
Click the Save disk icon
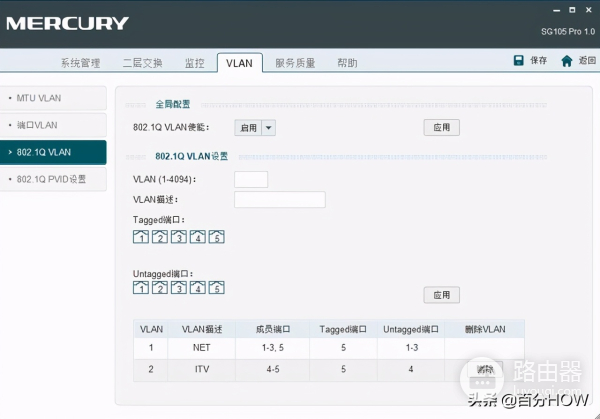click(519, 61)
